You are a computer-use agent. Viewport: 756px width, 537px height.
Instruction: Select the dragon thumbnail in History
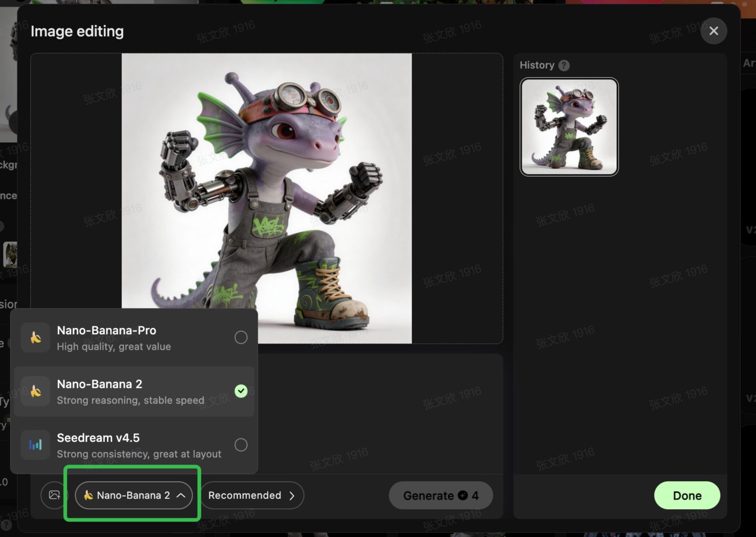(569, 127)
